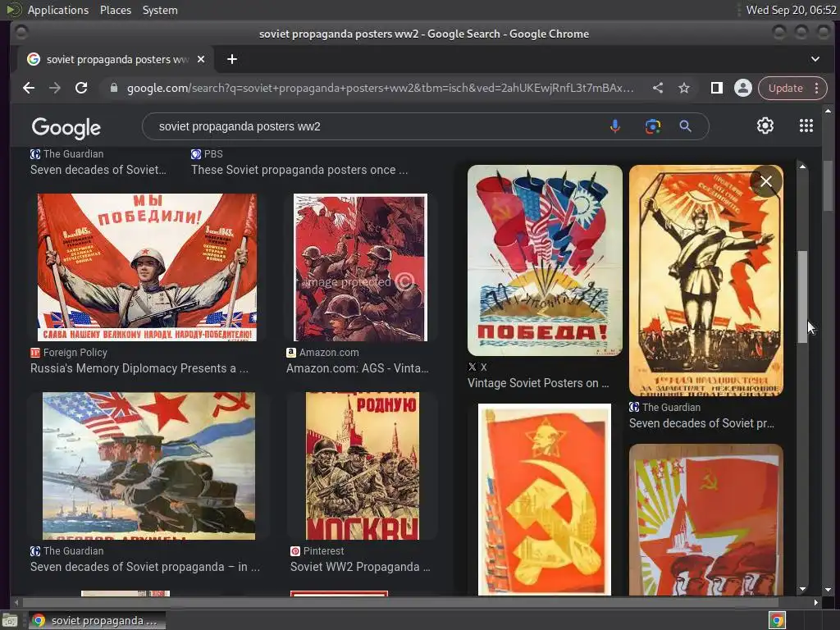This screenshot has height=630, width=840.
Task: Open the orange soldier poster from The Guardian
Action: [x=706, y=281]
